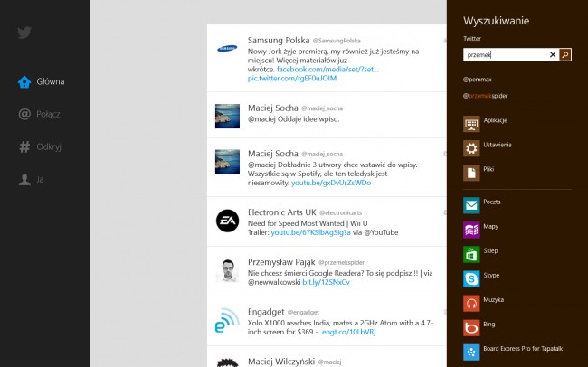Click the person icon beside Ja

[24, 180]
